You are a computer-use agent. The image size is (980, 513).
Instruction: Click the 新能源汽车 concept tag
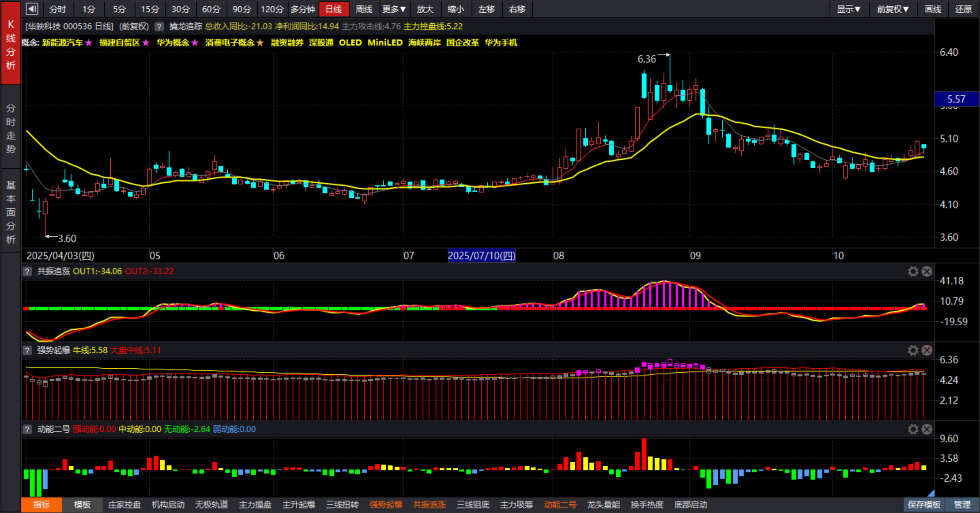(63, 43)
